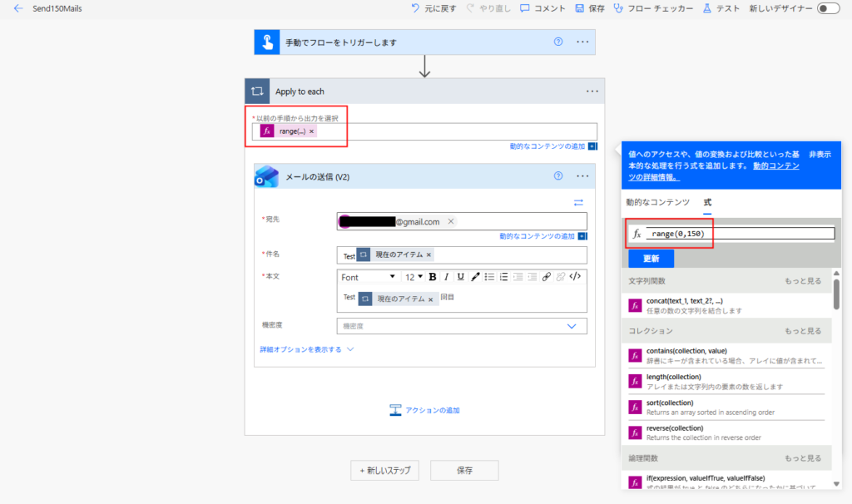
Task: Click テスト flask icon in toolbar
Action: click(x=707, y=8)
